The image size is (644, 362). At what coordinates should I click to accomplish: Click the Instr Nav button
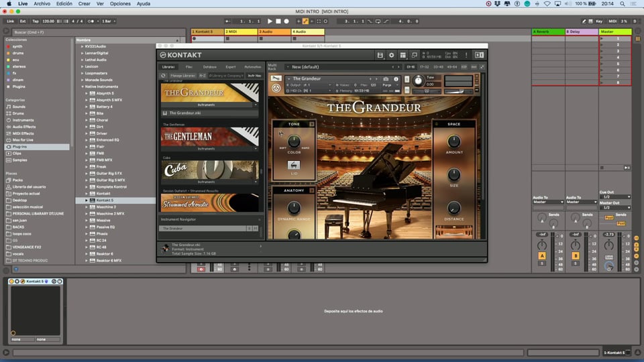tap(255, 76)
